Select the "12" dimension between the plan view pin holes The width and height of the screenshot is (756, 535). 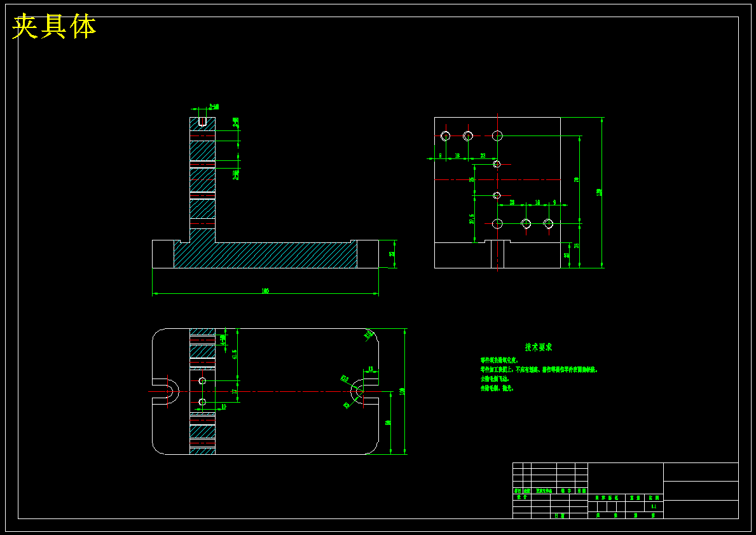(x=235, y=391)
